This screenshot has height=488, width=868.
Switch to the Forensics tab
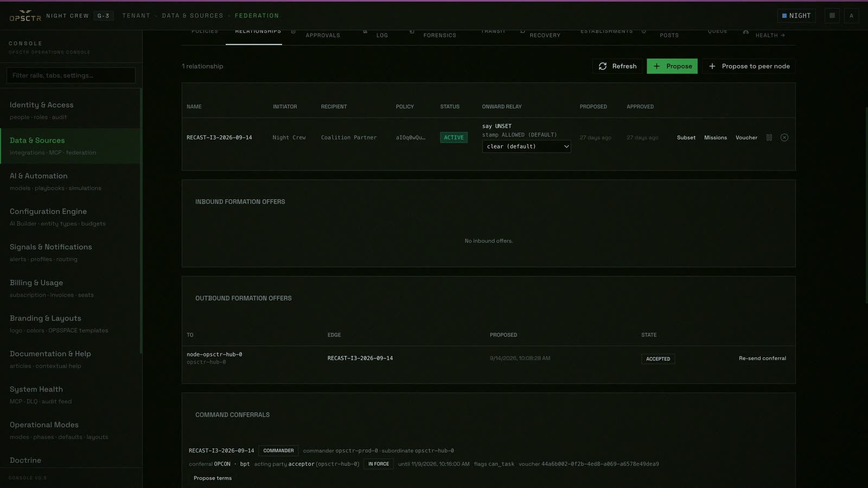[439, 35]
